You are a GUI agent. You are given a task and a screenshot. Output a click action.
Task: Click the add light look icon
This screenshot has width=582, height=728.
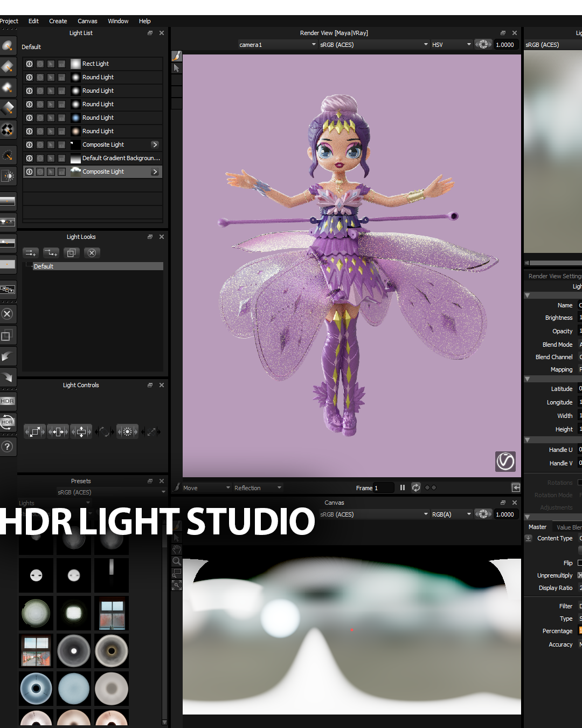click(x=31, y=253)
